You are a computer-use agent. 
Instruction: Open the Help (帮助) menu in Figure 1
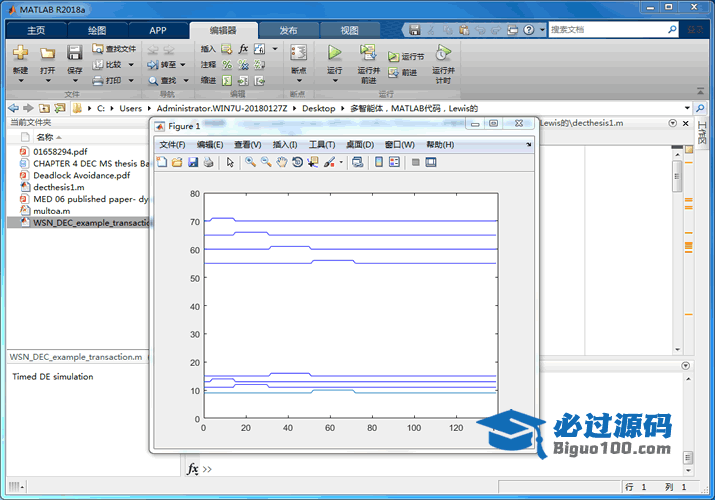point(440,144)
